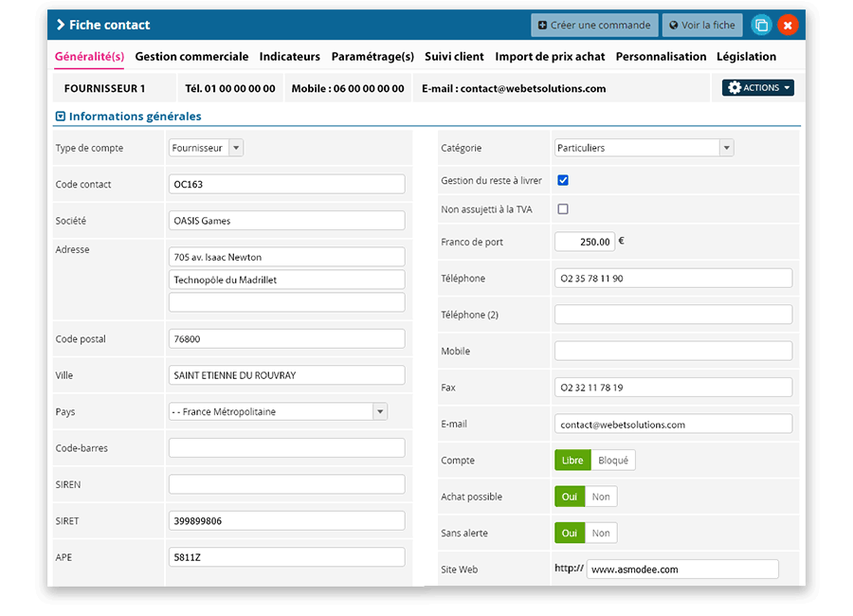The image size is (853, 616).
Task: Click the Téléphone field
Action: [x=674, y=278]
